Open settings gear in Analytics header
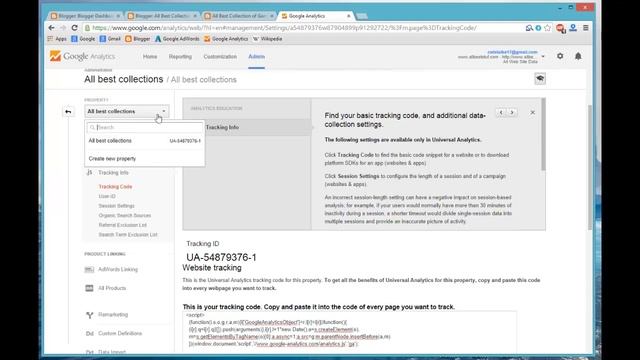This screenshot has height=360, width=640. pyautogui.click(x=560, y=56)
